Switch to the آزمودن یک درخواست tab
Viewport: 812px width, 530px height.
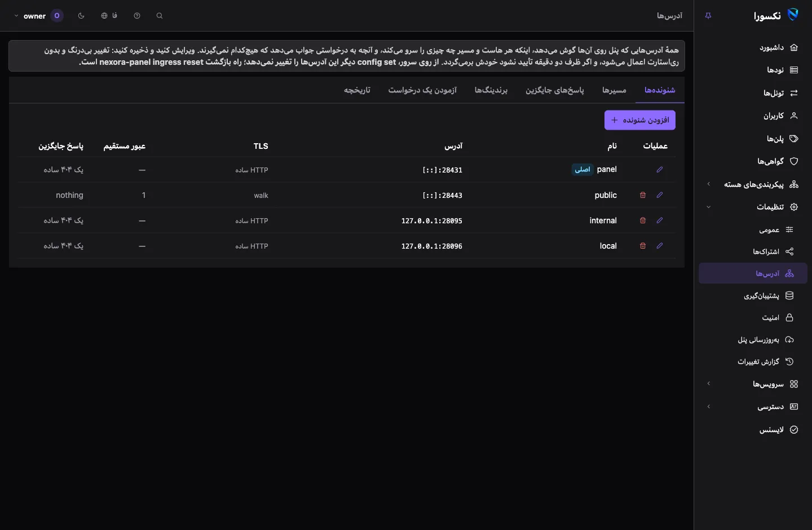pyautogui.click(x=422, y=90)
